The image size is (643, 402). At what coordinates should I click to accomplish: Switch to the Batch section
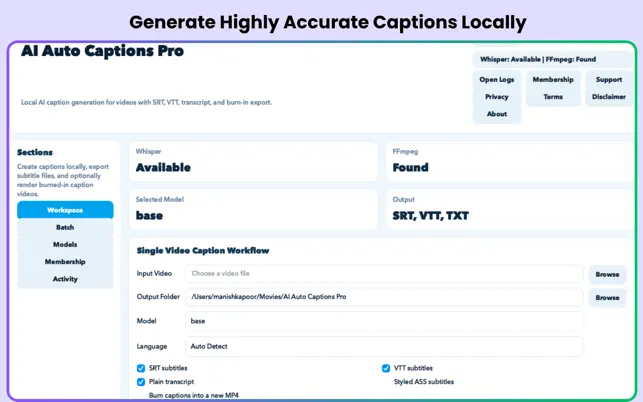click(65, 227)
